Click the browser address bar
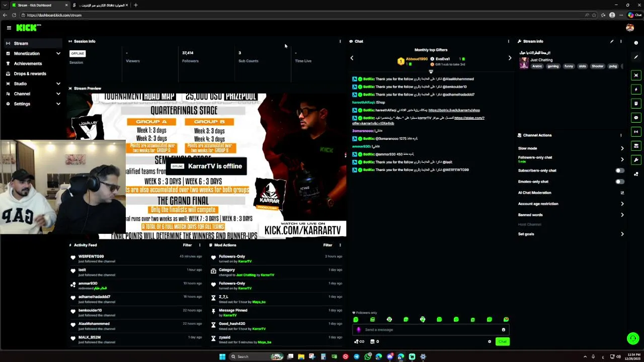Image resolution: width=644 pixels, height=362 pixels. click(302, 15)
